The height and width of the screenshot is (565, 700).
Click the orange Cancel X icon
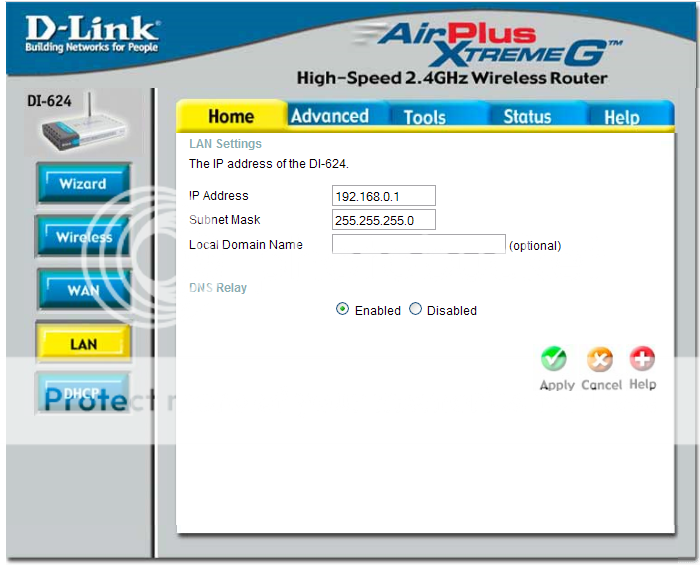click(x=599, y=359)
